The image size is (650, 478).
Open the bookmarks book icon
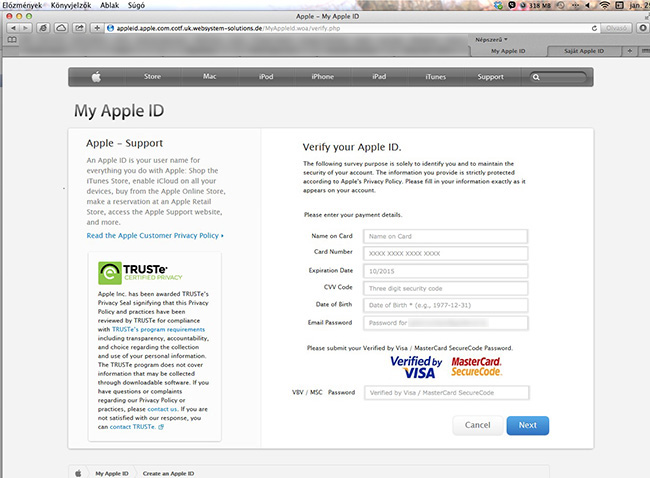(12, 40)
